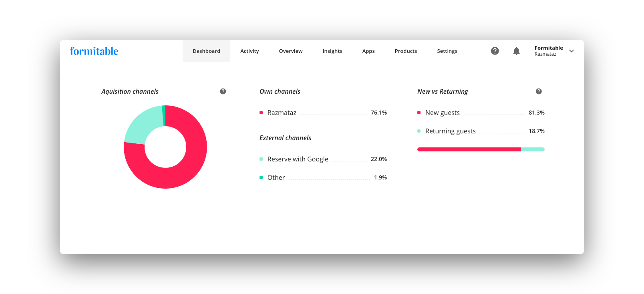Open the Activity tab

pyautogui.click(x=250, y=51)
